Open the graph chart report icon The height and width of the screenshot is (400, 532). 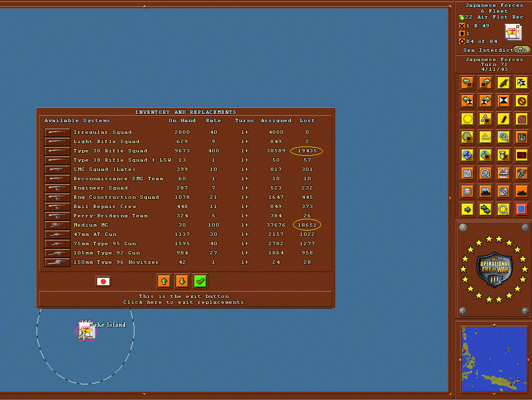point(468,191)
